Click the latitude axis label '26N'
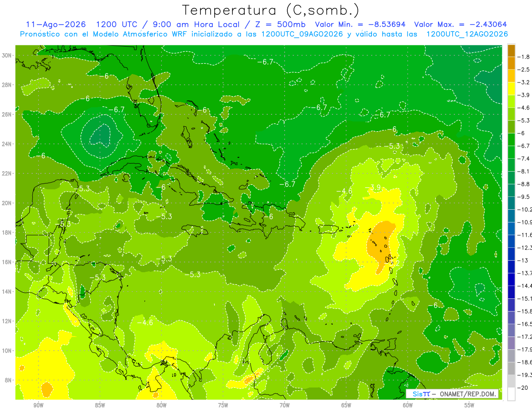This screenshot has height=411, width=532. [8, 114]
